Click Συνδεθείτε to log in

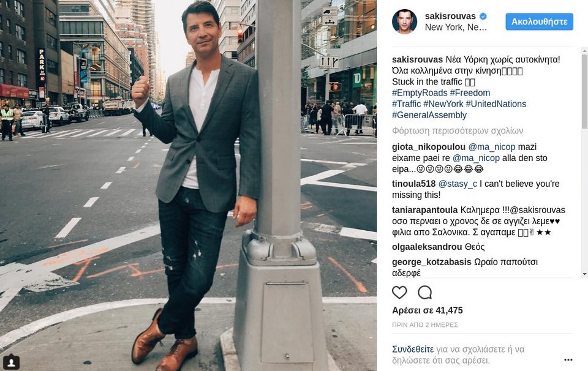click(x=413, y=349)
